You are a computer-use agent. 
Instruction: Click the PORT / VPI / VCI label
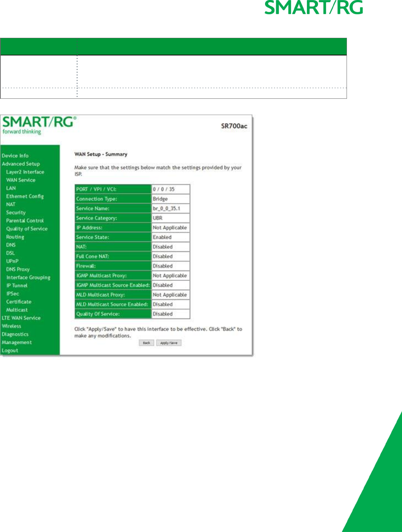pos(97,189)
